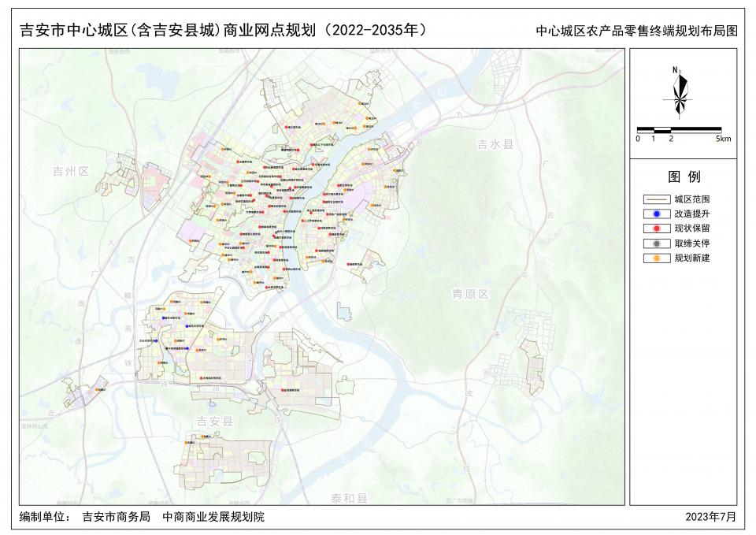
Task: Click the 中心城区农产品零售终端规划布局图 subtitle
Action: [636, 32]
